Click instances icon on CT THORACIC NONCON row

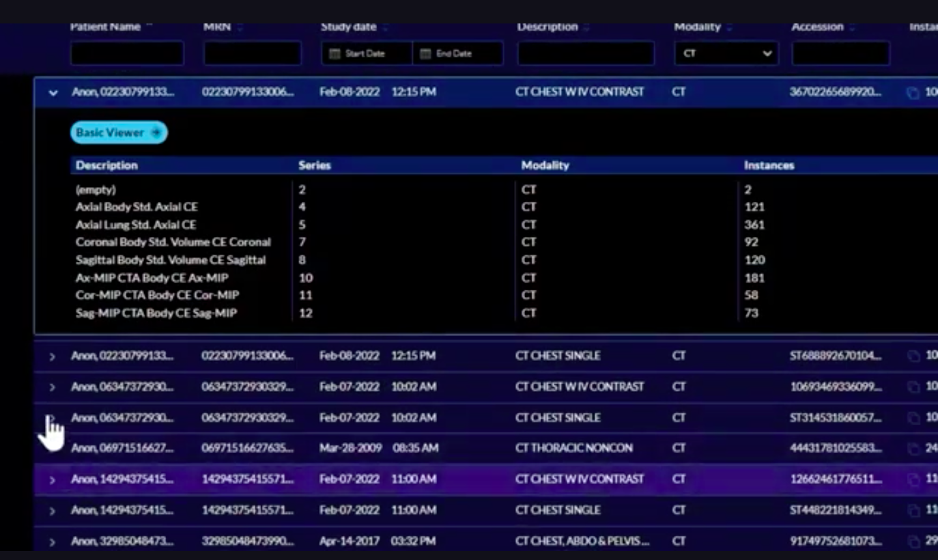click(x=913, y=449)
